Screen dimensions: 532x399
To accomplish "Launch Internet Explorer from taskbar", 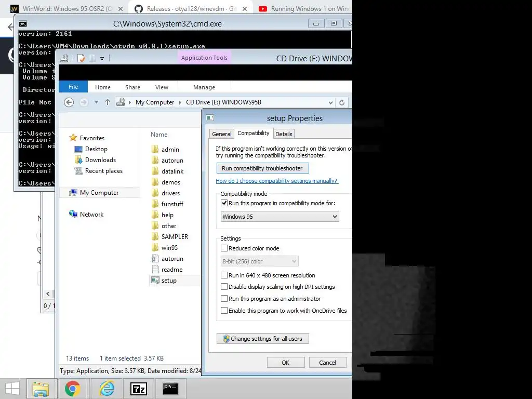I will tap(106, 389).
